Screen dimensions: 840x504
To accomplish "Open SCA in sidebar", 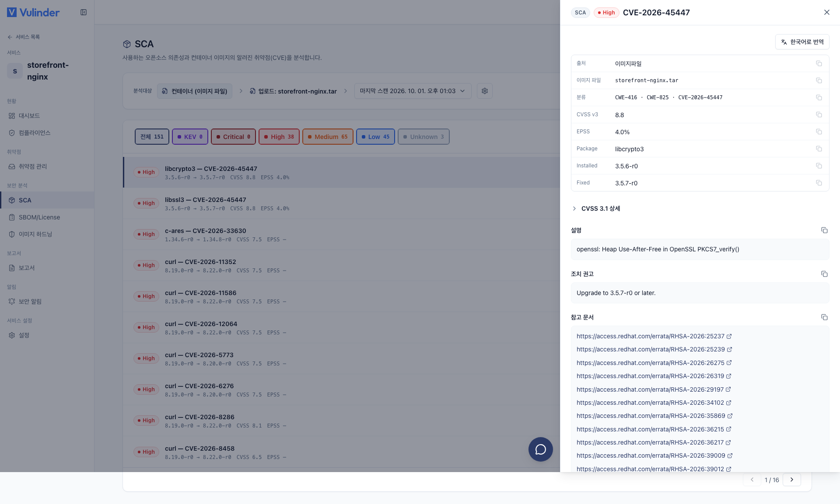I will click(47, 200).
